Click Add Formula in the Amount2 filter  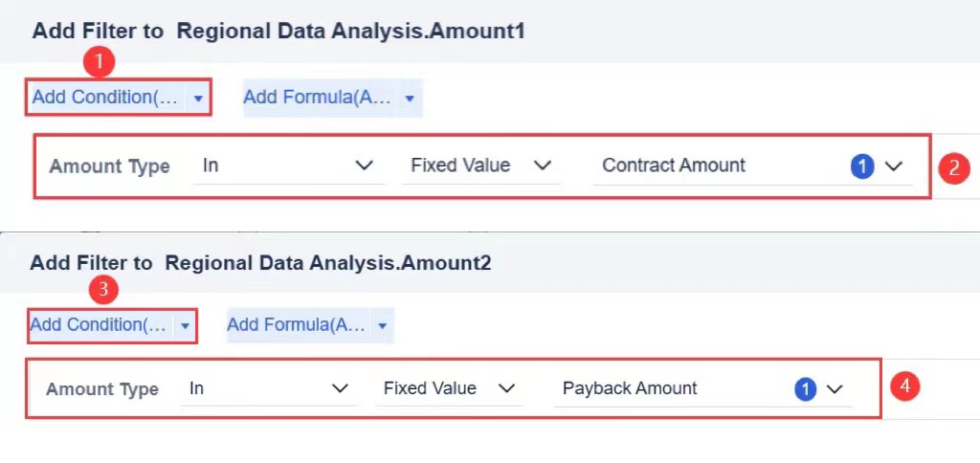[296, 325]
